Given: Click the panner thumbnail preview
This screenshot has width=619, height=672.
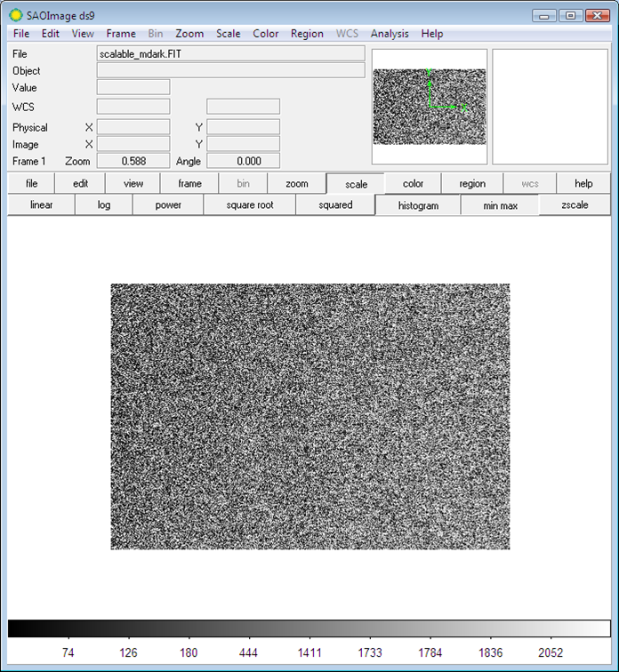Looking at the screenshot, I should 429,107.
